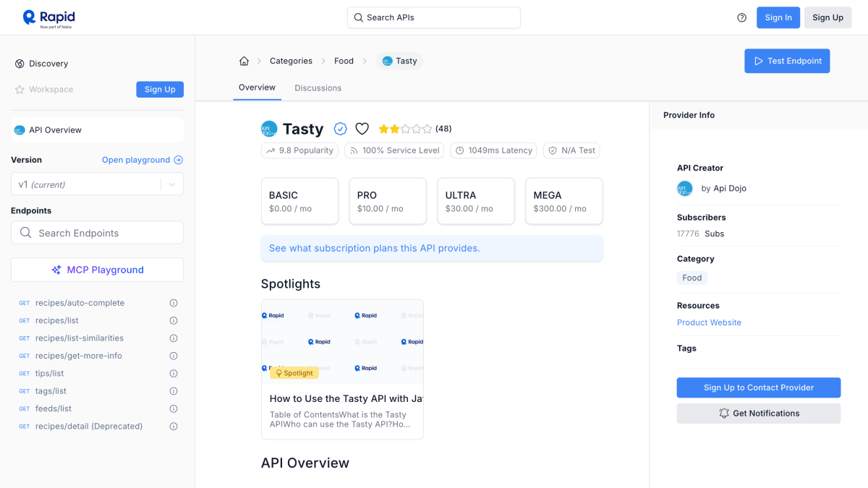Open the MCP Playground button
This screenshot has height=488, width=868.
coord(97,270)
